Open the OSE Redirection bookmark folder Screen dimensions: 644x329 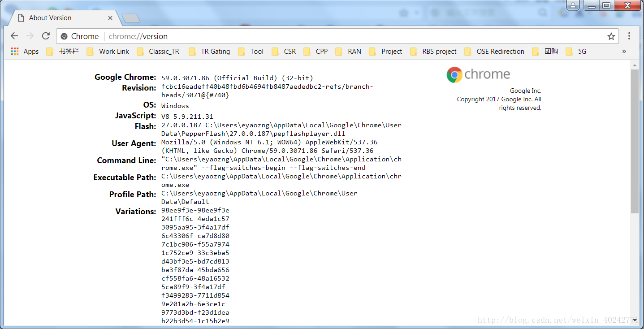pos(495,52)
